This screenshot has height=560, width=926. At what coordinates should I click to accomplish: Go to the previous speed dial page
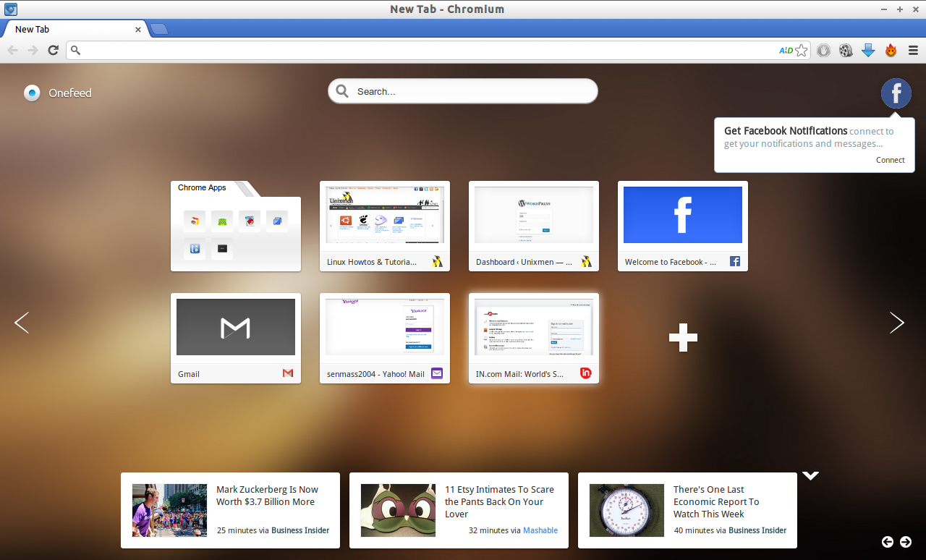pyautogui.click(x=22, y=323)
